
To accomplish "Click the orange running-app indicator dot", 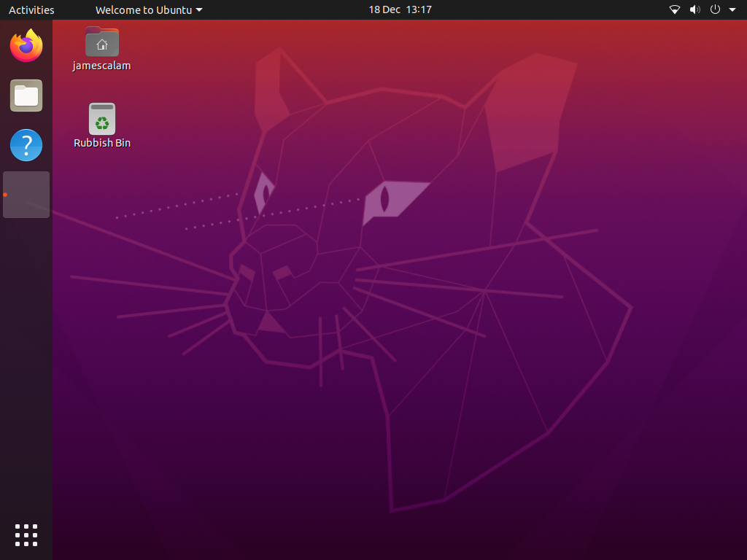I will (x=4, y=195).
